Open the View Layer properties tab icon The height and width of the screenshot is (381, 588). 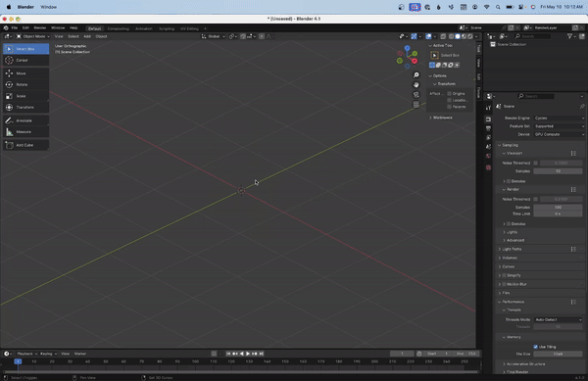[488, 137]
